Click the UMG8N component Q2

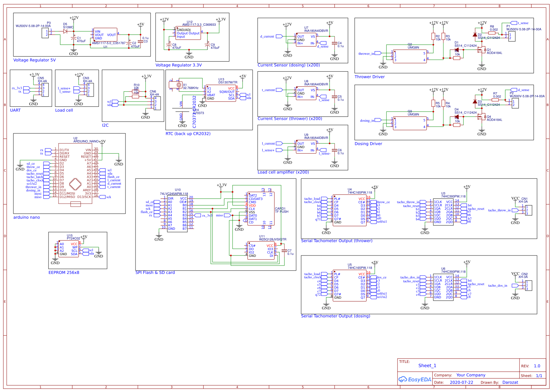[410, 57]
